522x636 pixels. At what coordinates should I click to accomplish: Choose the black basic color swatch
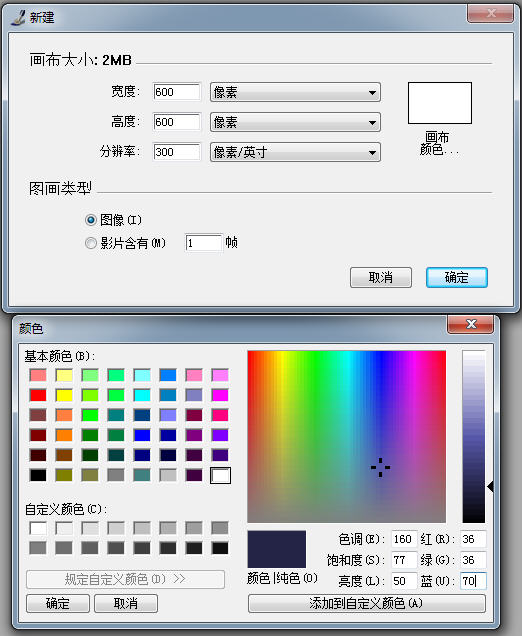[38, 475]
